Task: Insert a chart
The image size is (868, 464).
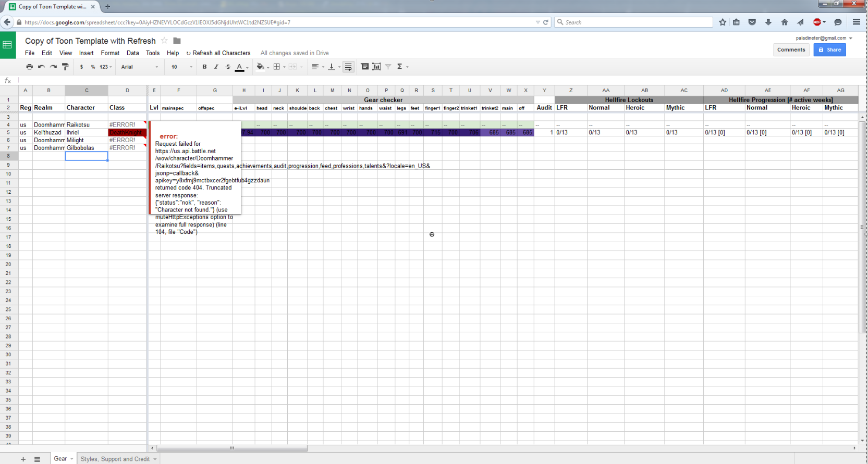Action: 376,67
